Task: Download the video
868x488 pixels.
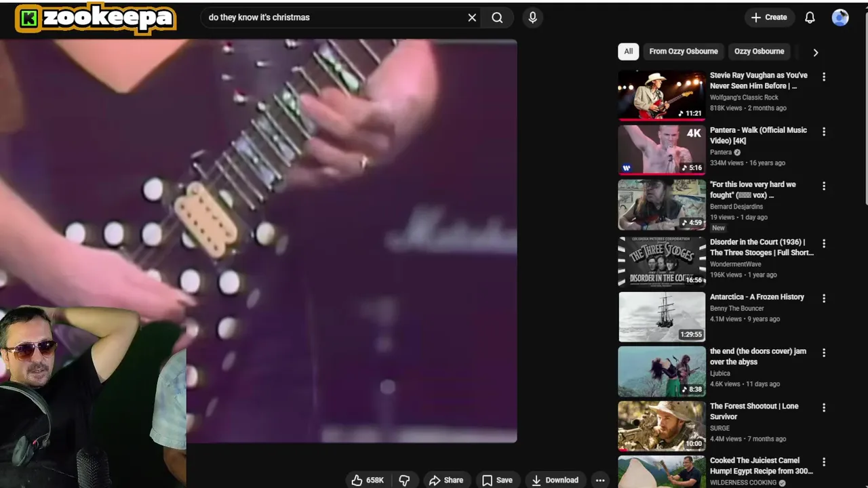Action: click(x=555, y=480)
